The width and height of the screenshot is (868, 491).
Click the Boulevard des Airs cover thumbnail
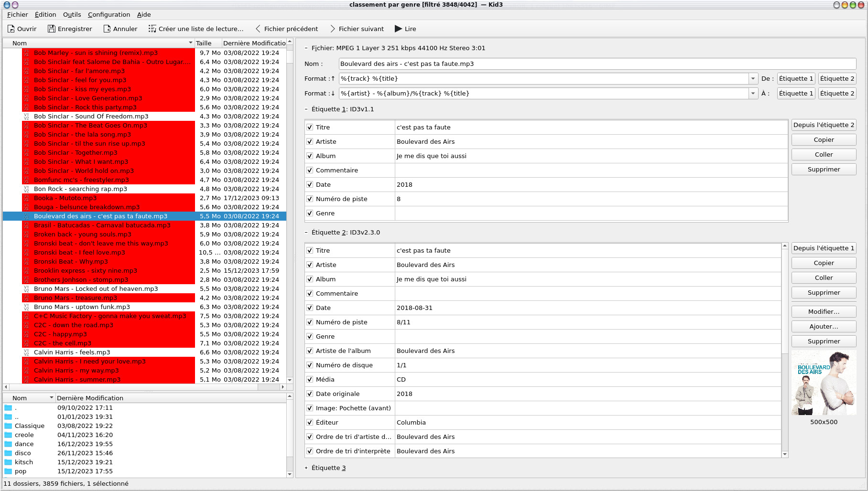[824, 383]
